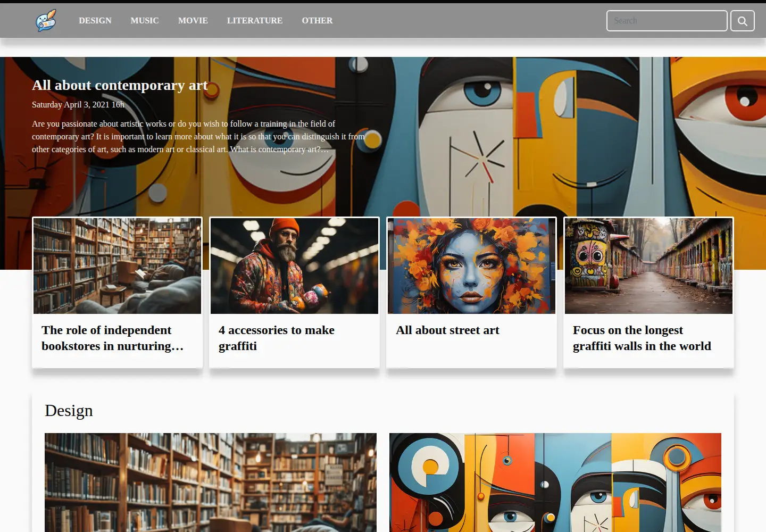Click the blue-faced woman mural thumbnail
This screenshot has width=766, height=532.
click(x=471, y=265)
